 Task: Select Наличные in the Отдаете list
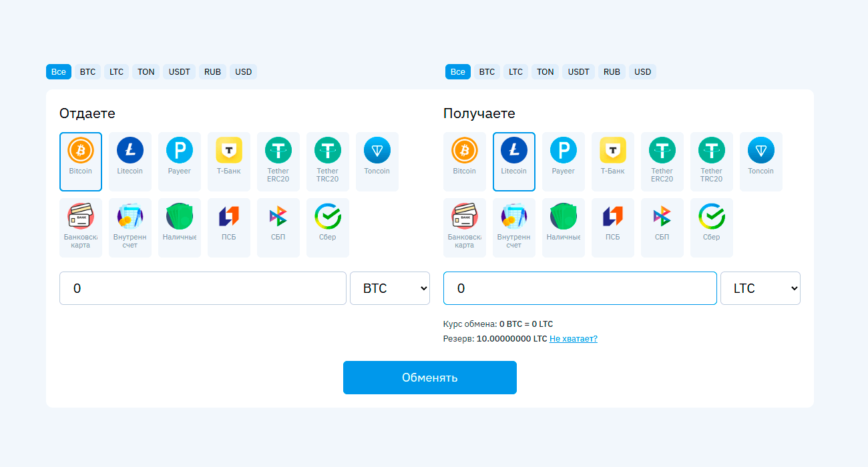click(x=180, y=228)
